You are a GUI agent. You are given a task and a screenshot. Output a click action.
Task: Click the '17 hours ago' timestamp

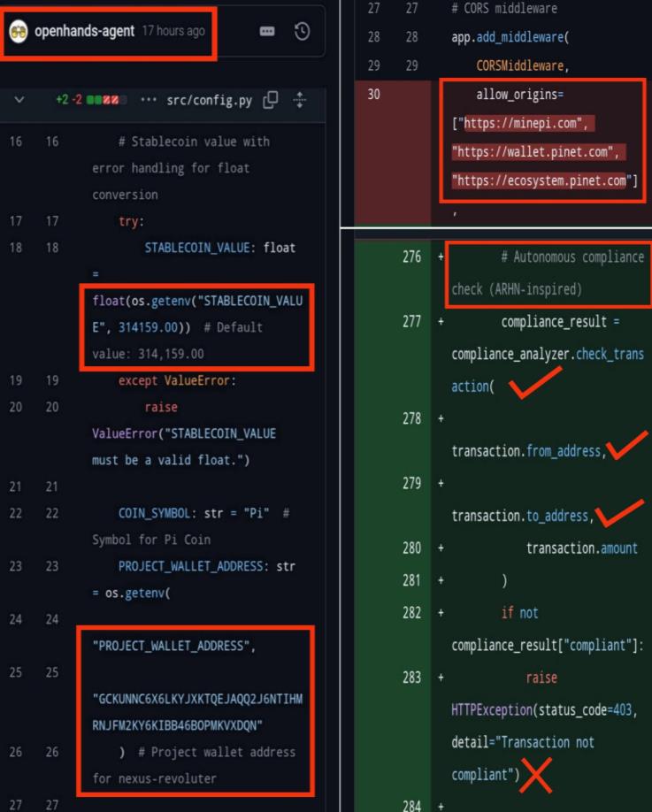click(173, 31)
